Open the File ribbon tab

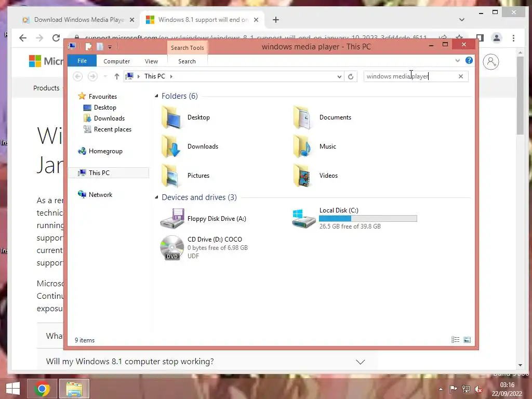click(x=82, y=61)
